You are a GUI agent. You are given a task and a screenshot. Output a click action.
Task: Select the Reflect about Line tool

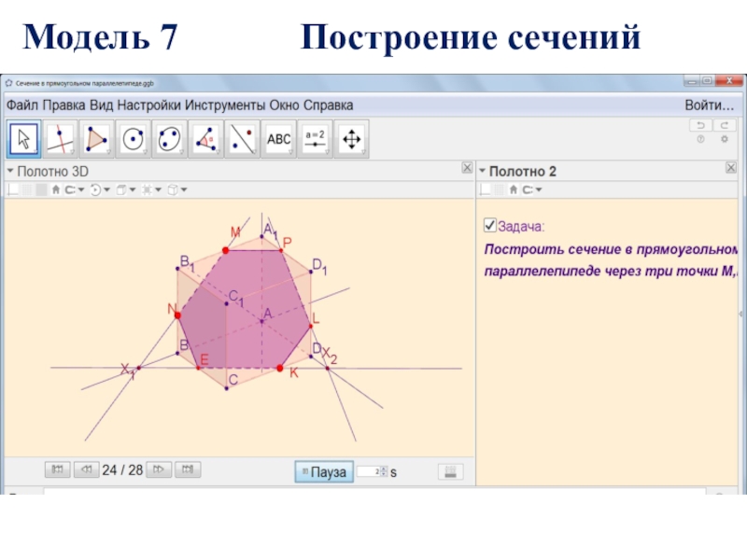[x=242, y=139]
